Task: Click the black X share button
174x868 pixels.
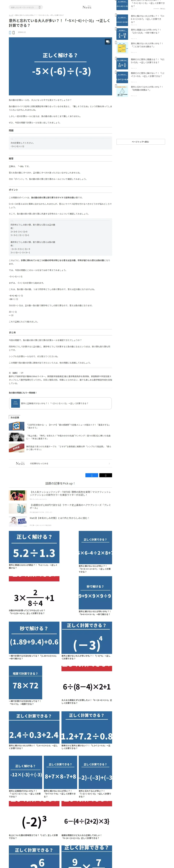Action: [x=106, y=475]
